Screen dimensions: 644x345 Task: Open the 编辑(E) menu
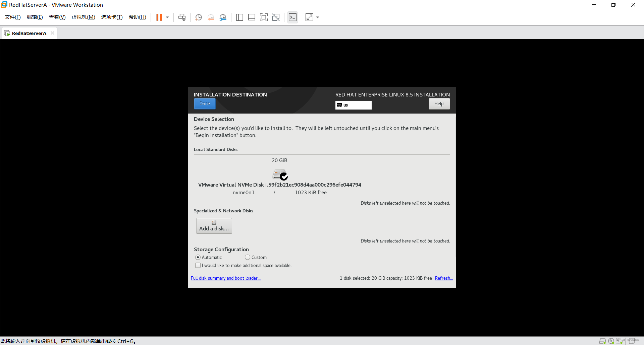click(x=35, y=17)
